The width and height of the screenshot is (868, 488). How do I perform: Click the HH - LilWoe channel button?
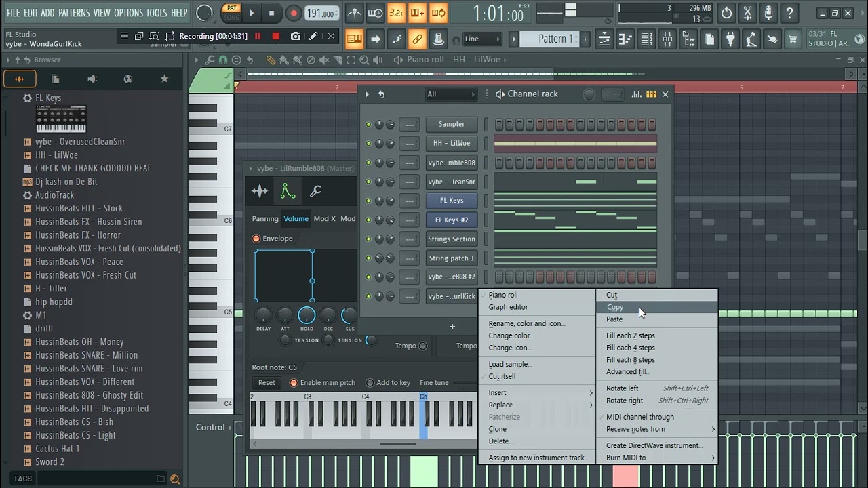(x=452, y=144)
